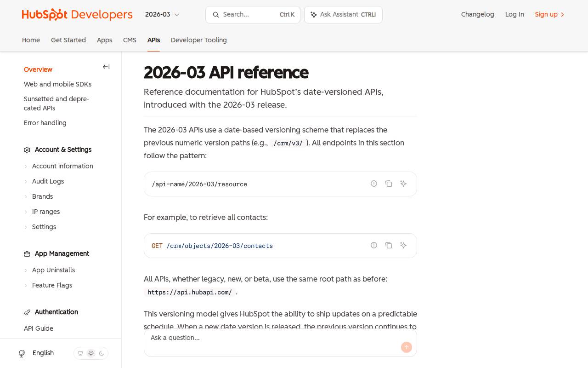Click the App Management briefcase icon
This screenshot has height=368, width=588.
coord(27,254)
